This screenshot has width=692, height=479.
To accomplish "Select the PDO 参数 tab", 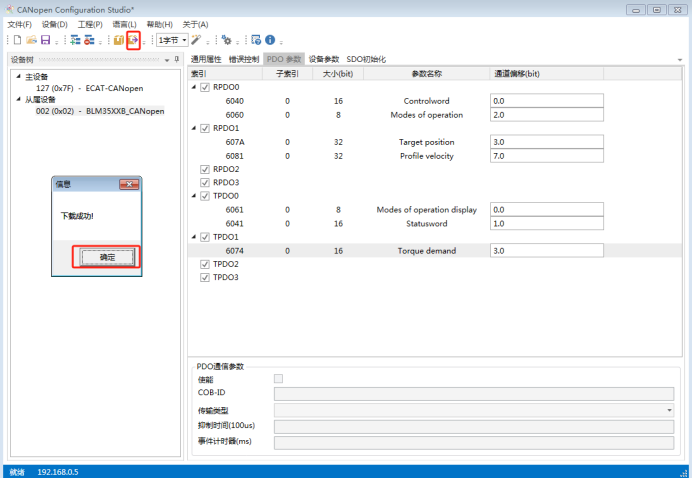I will 284,59.
